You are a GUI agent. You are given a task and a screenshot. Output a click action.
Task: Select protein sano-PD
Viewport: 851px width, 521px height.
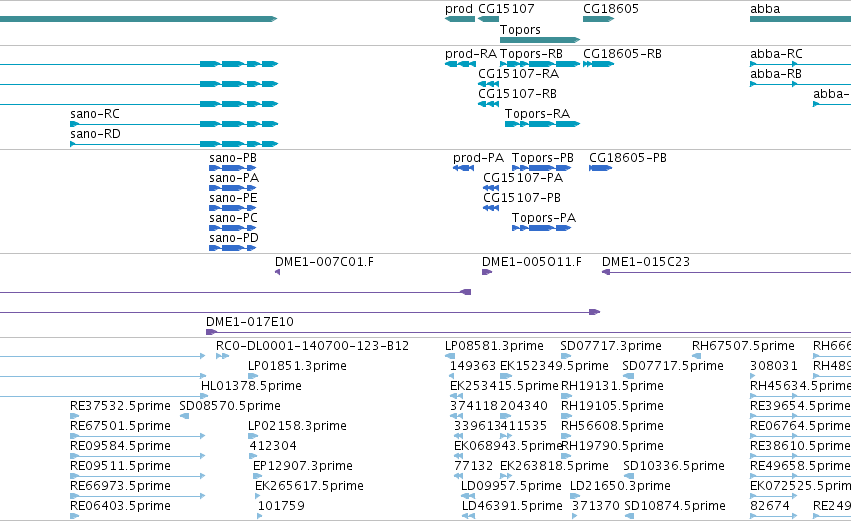click(x=232, y=249)
